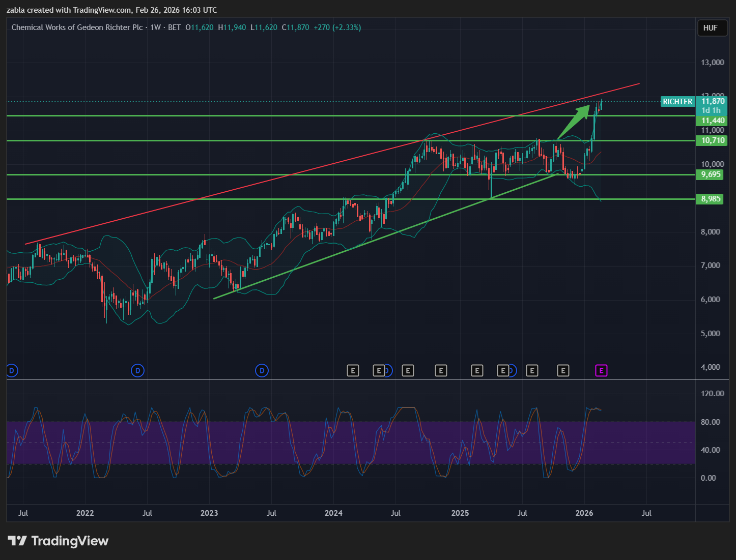Click the chart title Chemical Works of Gedeon Richter
Screen dimensions: 736x560
(77, 27)
